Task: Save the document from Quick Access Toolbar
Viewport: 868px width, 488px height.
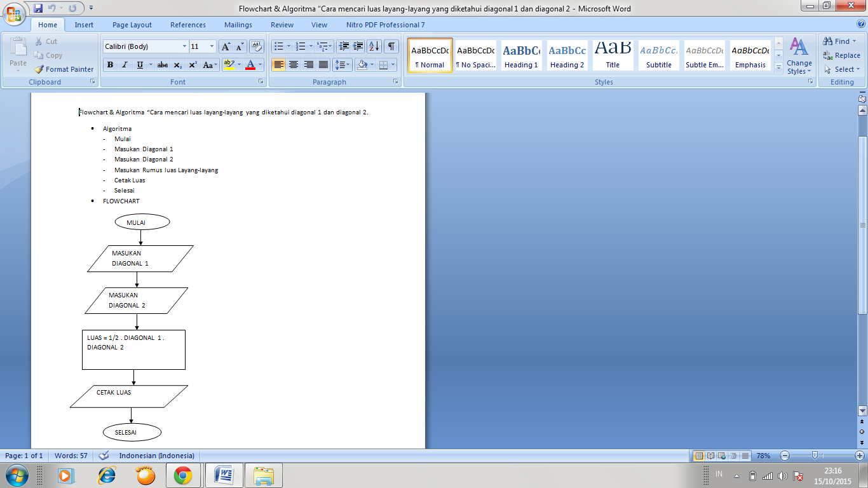Action: coord(38,8)
